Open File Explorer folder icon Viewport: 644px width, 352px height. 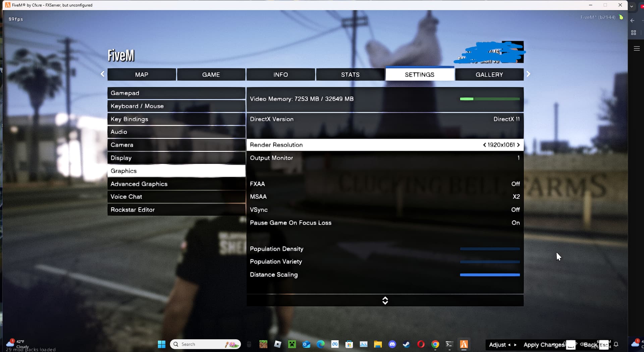[x=378, y=344]
